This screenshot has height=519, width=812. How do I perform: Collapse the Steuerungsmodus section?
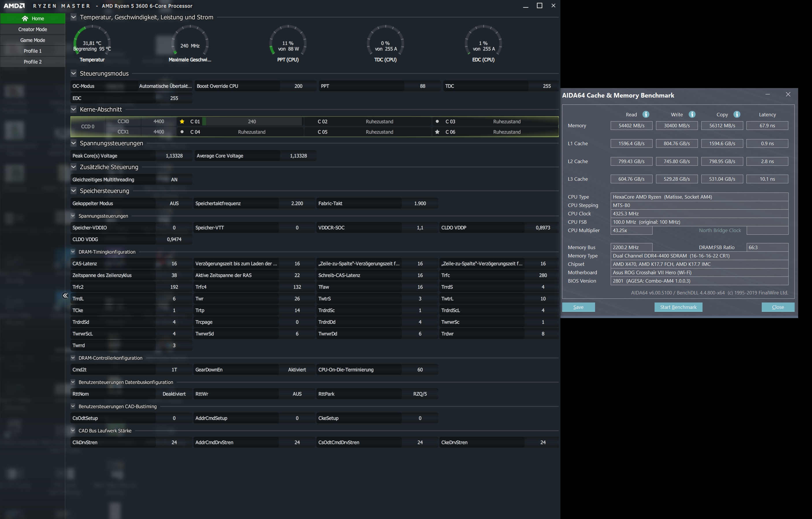(73, 74)
